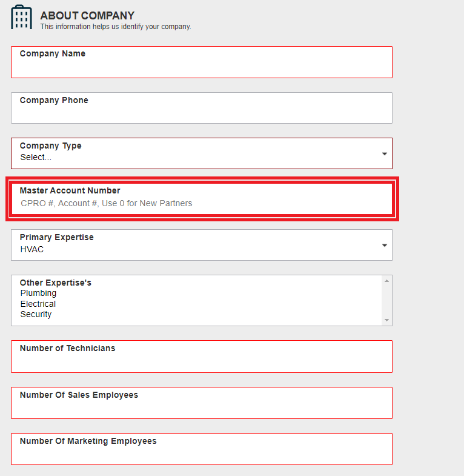Click the company building icon
The height and width of the screenshot is (476, 464).
coord(22,18)
